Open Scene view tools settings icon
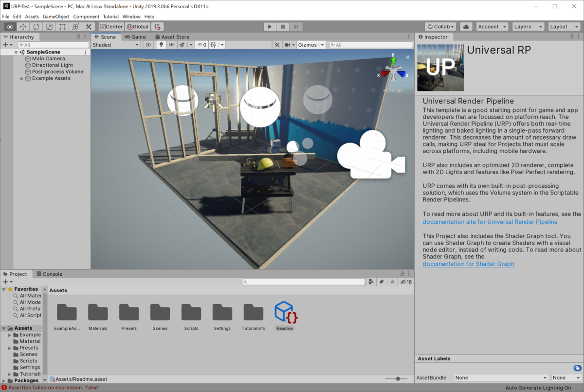Screen dimensions: 584x392 [277, 45]
